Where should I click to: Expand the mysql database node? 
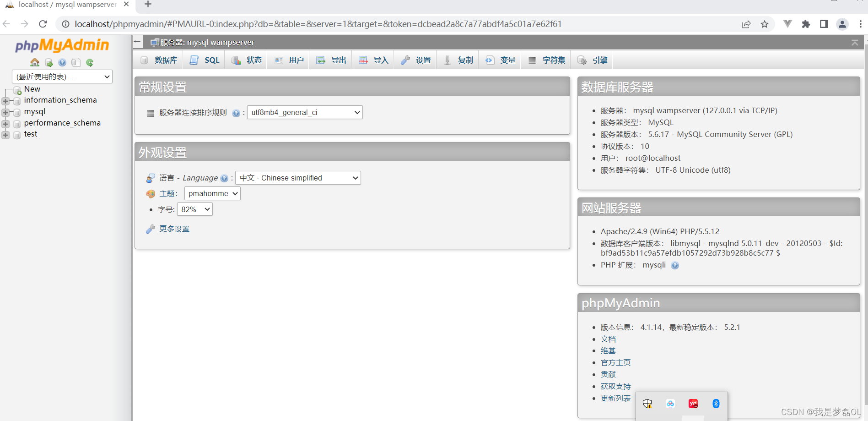(5, 111)
